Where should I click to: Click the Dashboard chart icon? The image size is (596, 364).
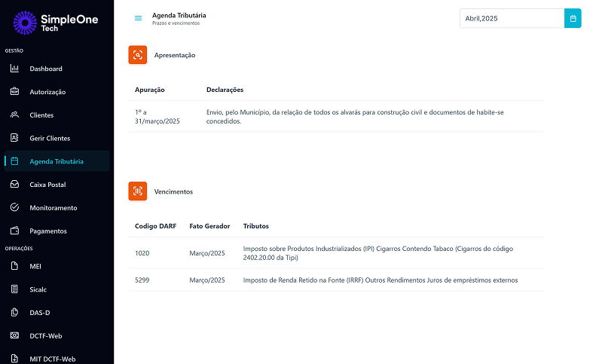point(14,69)
